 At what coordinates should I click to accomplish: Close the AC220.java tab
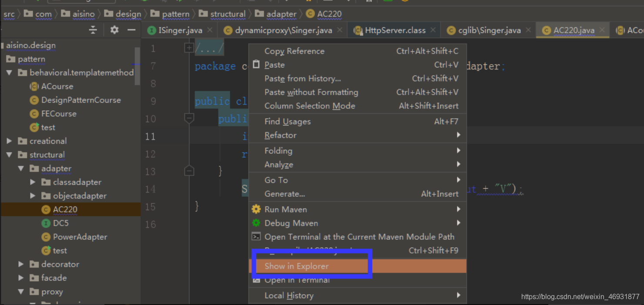[602, 30]
